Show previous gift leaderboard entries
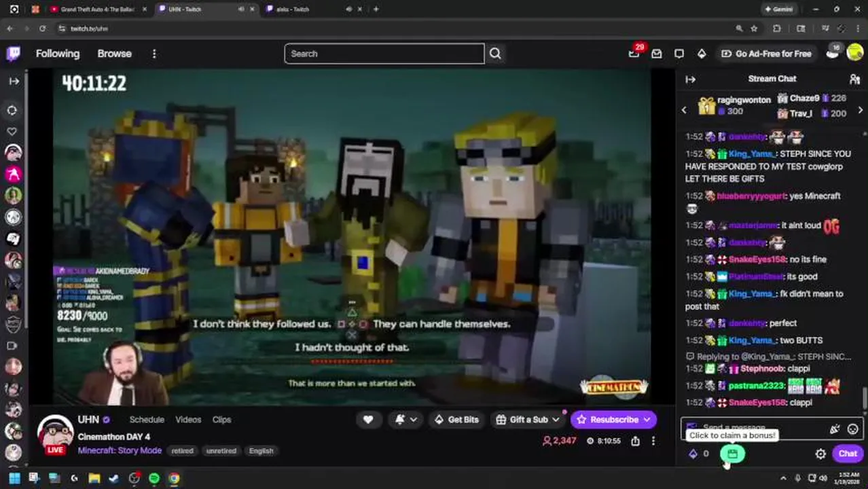868x489 pixels. pos(684,110)
